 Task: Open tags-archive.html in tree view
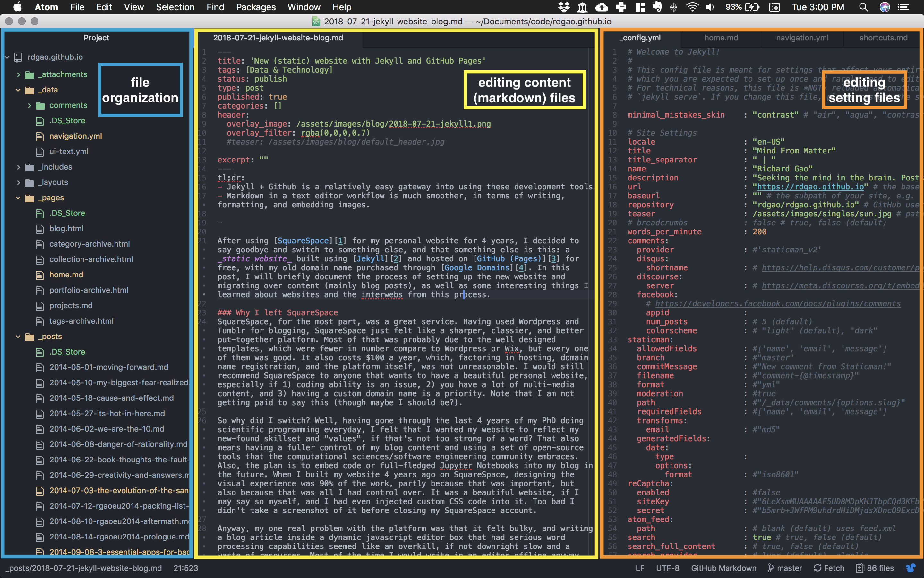tap(81, 321)
